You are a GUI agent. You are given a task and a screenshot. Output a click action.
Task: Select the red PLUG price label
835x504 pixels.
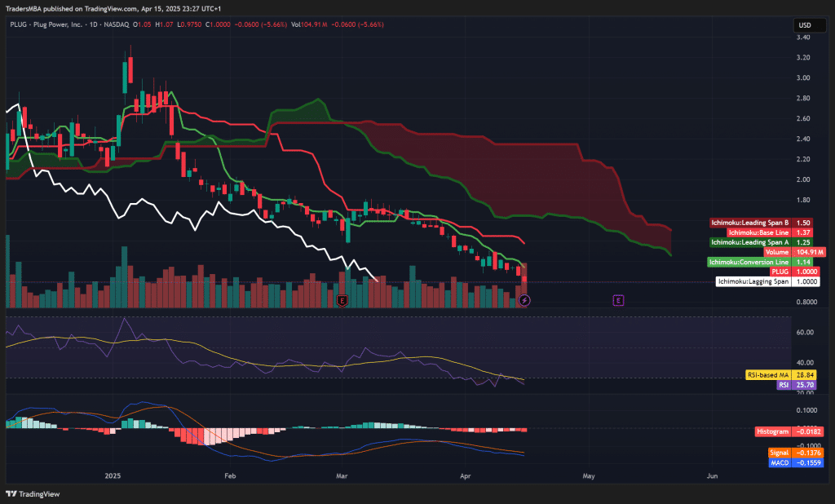780,272
